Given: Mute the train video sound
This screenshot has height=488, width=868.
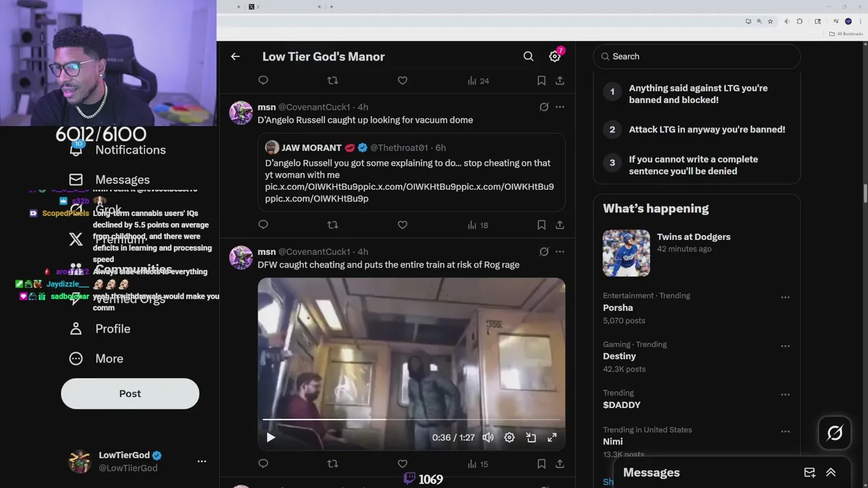Looking at the screenshot, I should tap(488, 437).
